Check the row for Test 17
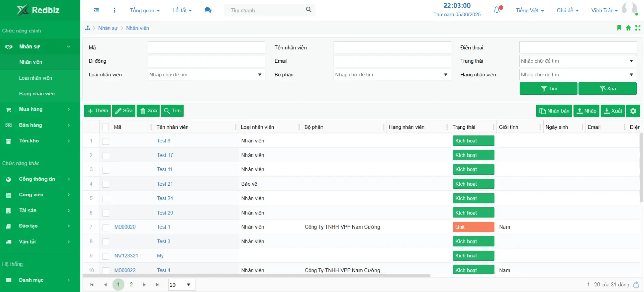 [x=106, y=156]
